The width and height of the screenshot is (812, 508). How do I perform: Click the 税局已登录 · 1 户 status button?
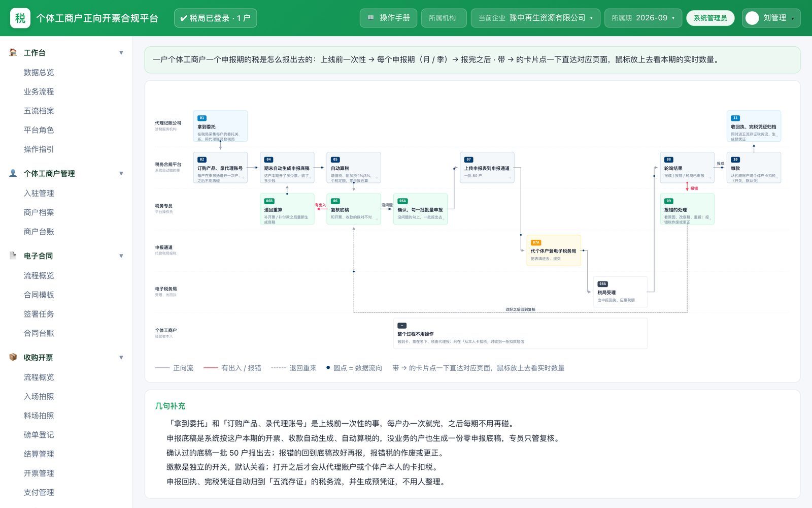tap(215, 18)
